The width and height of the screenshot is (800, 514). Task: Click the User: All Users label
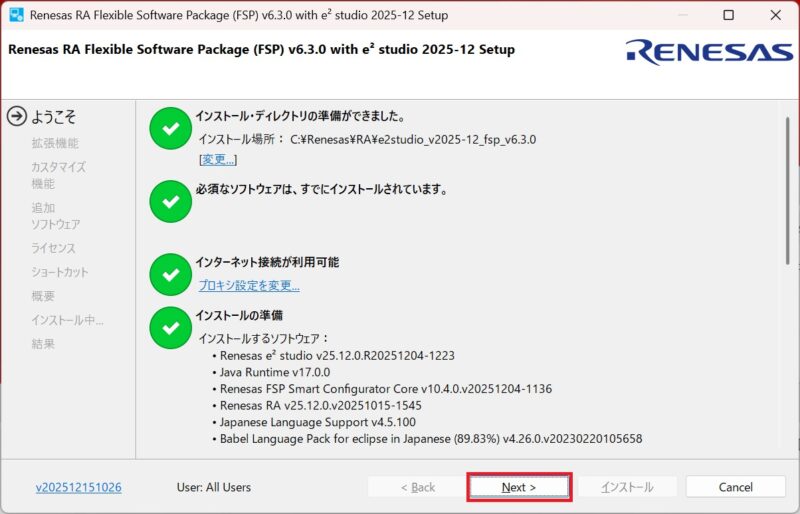(214, 487)
